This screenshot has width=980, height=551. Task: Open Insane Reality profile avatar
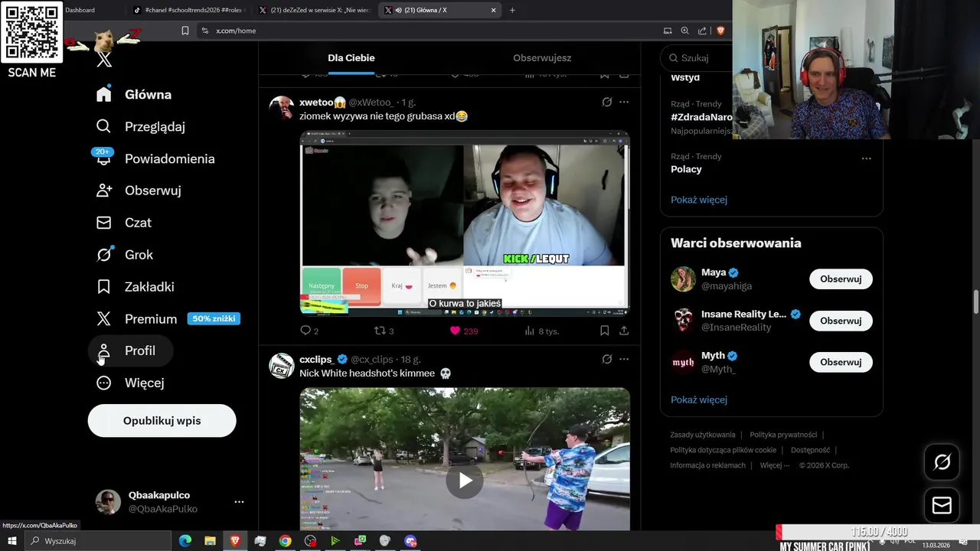pyautogui.click(x=683, y=321)
